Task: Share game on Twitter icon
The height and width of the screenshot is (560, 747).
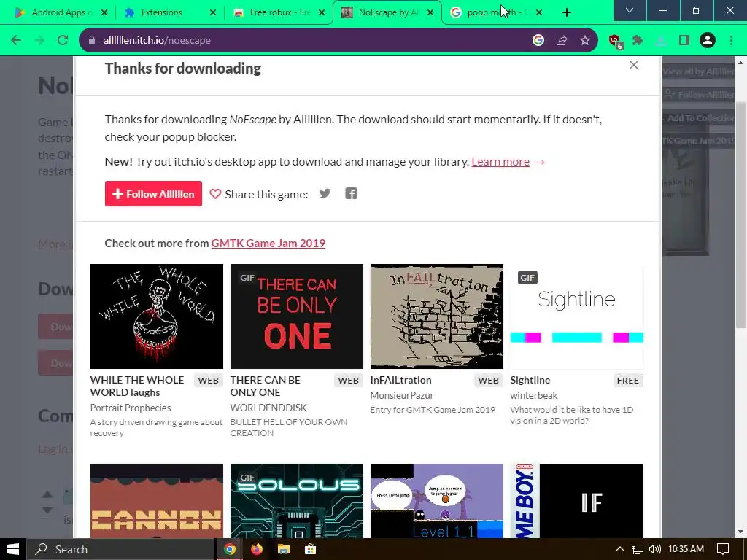Action: pos(325,193)
